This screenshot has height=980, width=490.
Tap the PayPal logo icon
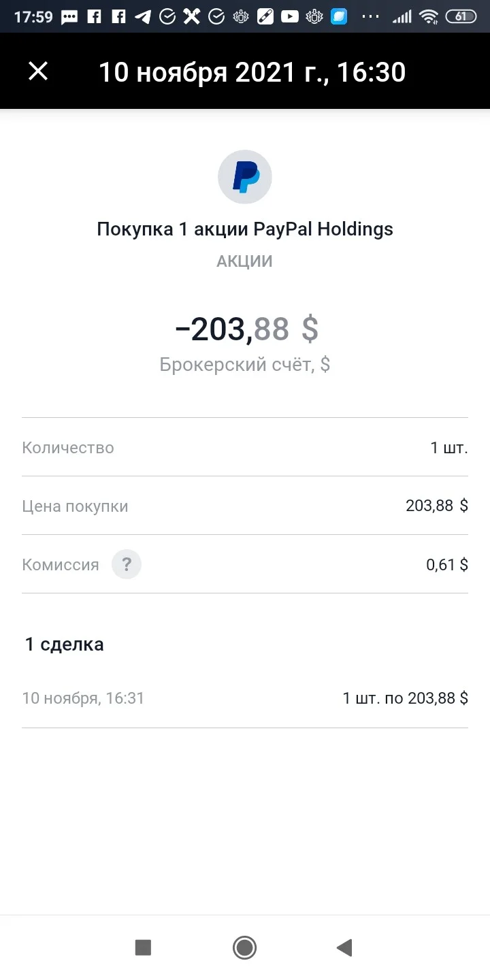pos(245,177)
